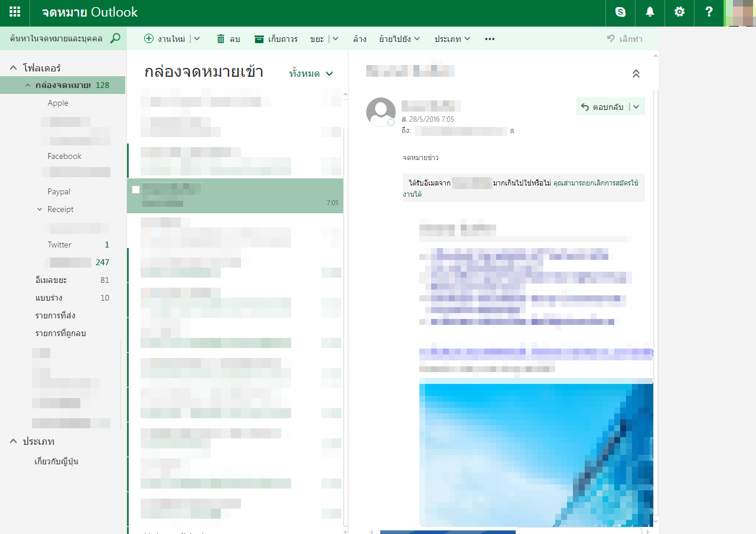
Task: Open dropdown arrow beside งานใหม่
Action: click(197, 39)
